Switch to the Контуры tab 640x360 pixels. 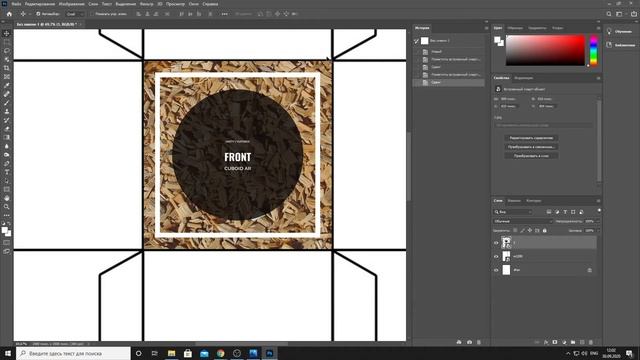point(533,201)
